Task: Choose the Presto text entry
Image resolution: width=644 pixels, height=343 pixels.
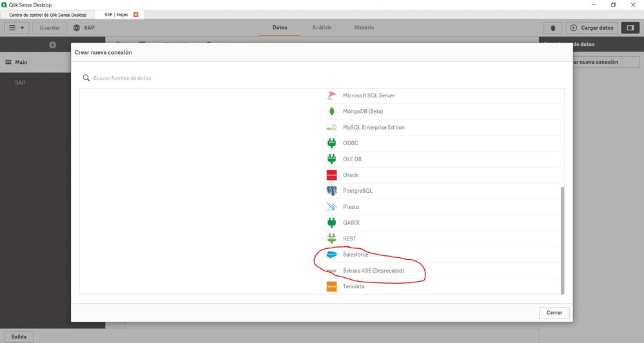Action: (351, 206)
